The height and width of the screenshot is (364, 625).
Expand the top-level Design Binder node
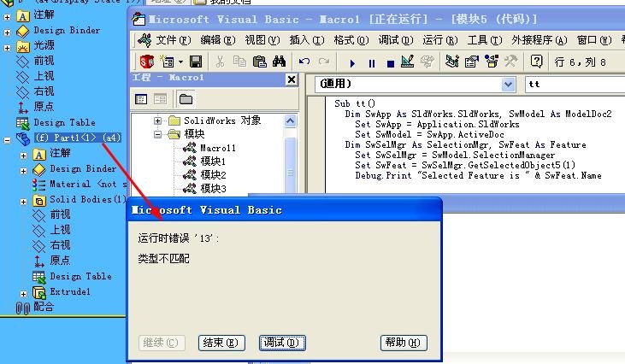(7, 32)
